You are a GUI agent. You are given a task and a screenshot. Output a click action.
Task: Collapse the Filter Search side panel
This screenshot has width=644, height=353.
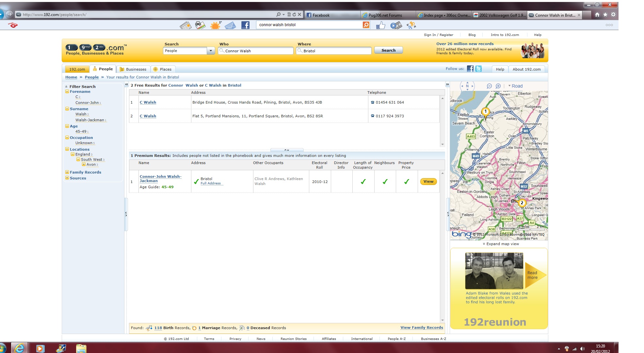click(x=126, y=85)
